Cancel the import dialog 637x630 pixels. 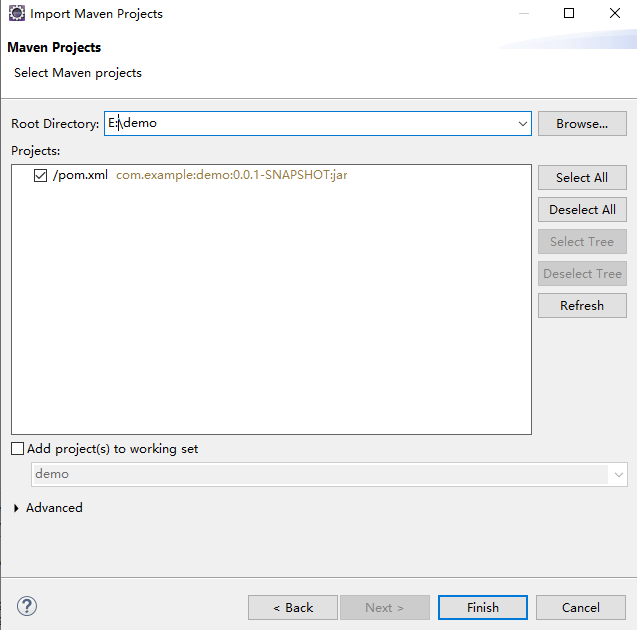click(x=580, y=607)
